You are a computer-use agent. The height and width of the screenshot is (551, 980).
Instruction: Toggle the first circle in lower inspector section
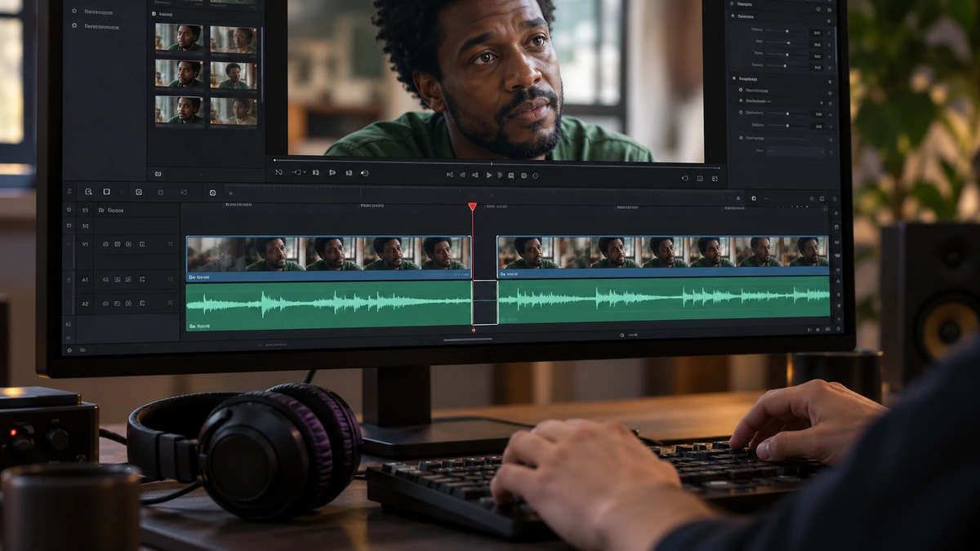click(741, 90)
